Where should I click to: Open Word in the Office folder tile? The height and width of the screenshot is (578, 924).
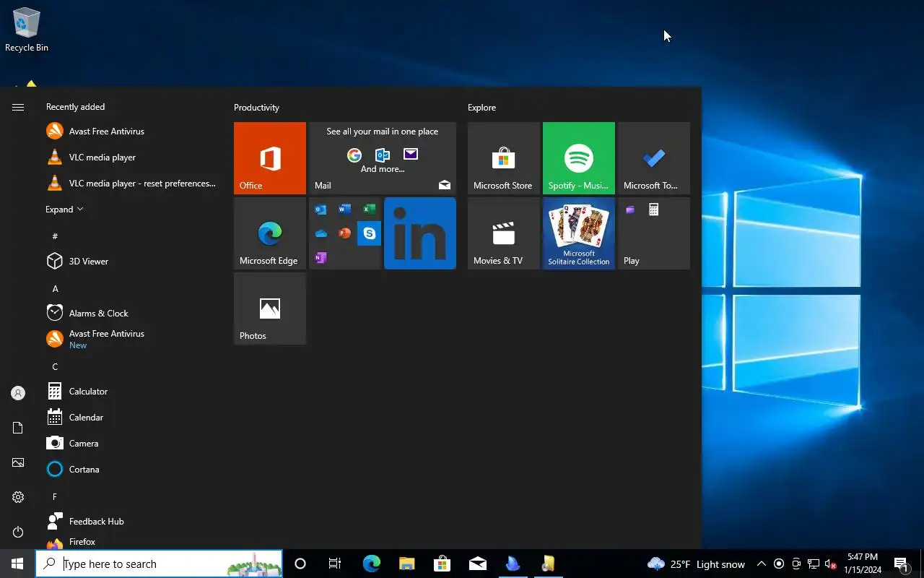pyautogui.click(x=345, y=210)
